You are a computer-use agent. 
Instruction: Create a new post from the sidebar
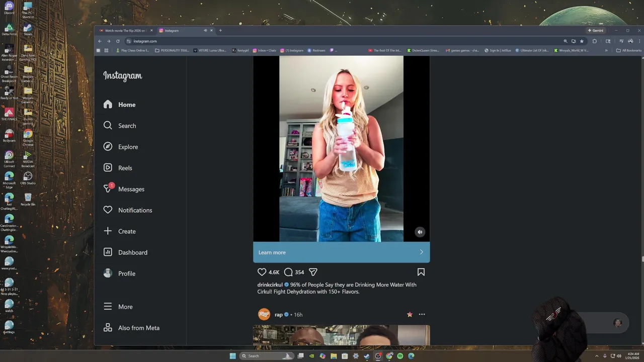pos(120,231)
